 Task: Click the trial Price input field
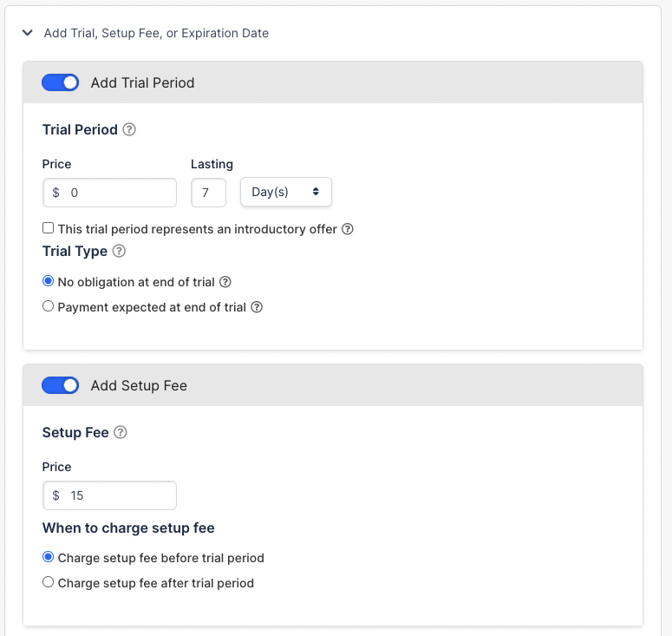[x=110, y=193]
